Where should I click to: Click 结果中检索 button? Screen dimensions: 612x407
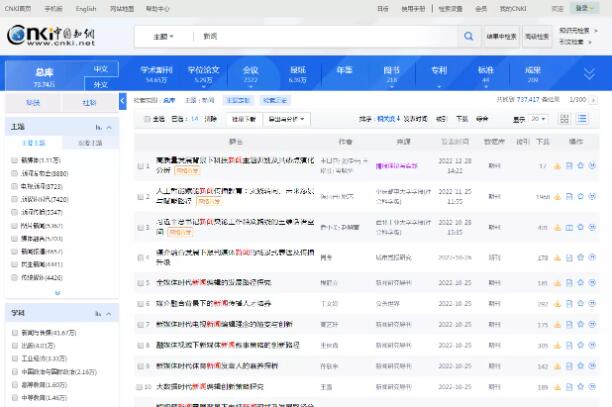pyautogui.click(x=502, y=36)
